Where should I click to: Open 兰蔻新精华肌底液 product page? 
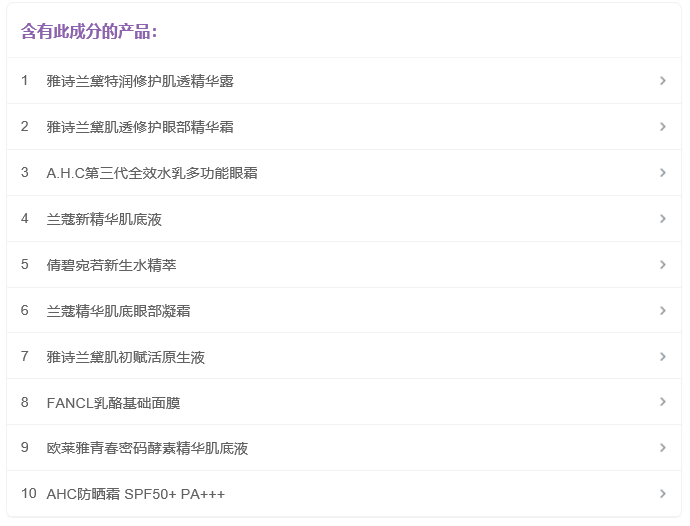coord(104,219)
